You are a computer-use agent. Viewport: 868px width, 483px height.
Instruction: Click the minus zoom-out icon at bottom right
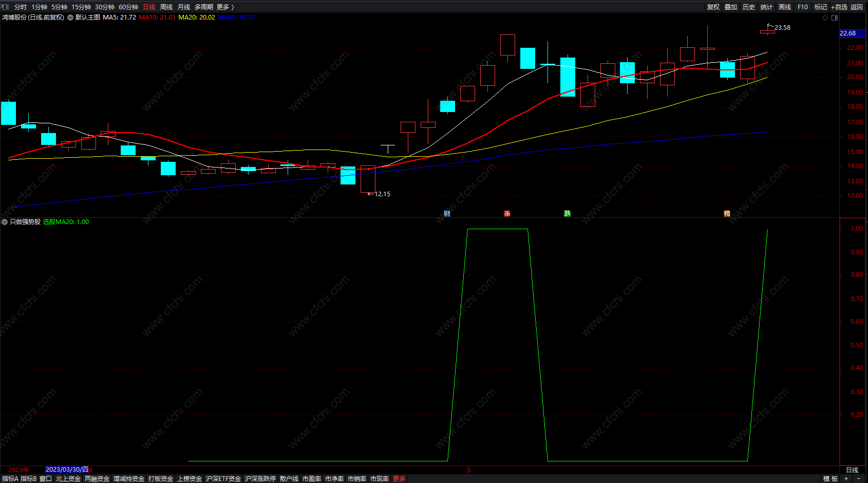pyautogui.click(x=859, y=478)
